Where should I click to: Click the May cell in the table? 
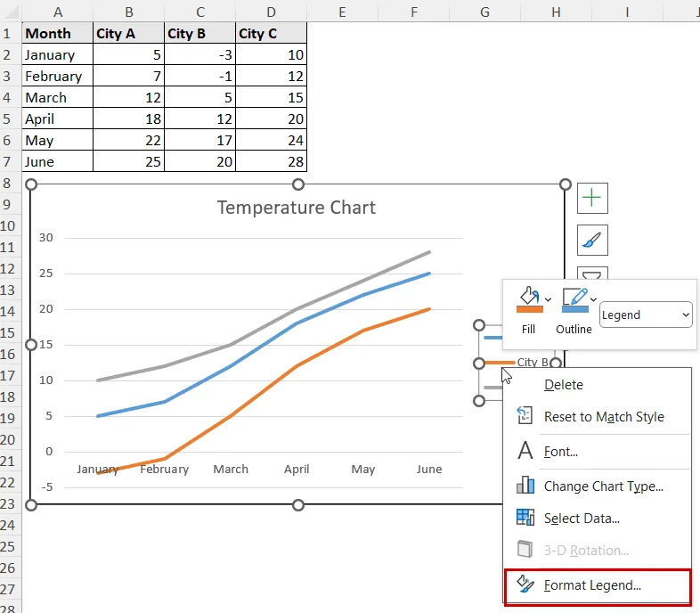point(58,141)
